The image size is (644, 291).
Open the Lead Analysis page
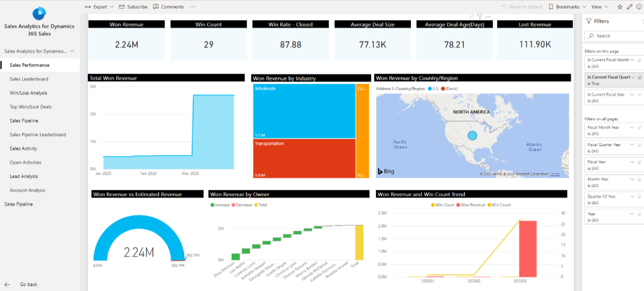click(x=24, y=176)
